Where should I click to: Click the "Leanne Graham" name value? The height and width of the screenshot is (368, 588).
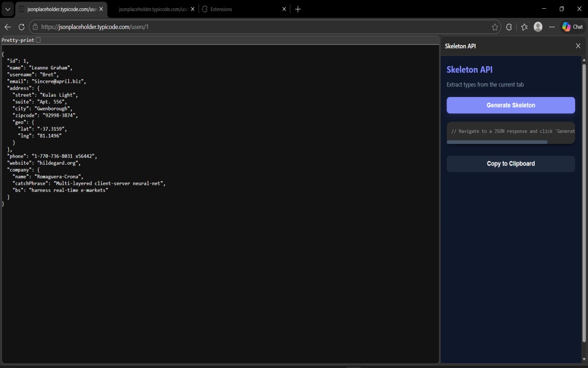(51, 68)
